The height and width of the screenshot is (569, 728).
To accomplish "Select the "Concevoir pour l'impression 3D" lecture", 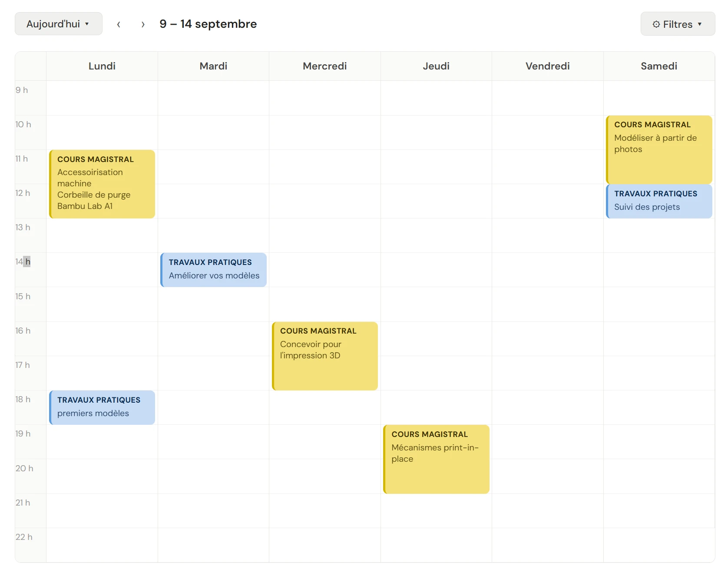I will [x=324, y=355].
